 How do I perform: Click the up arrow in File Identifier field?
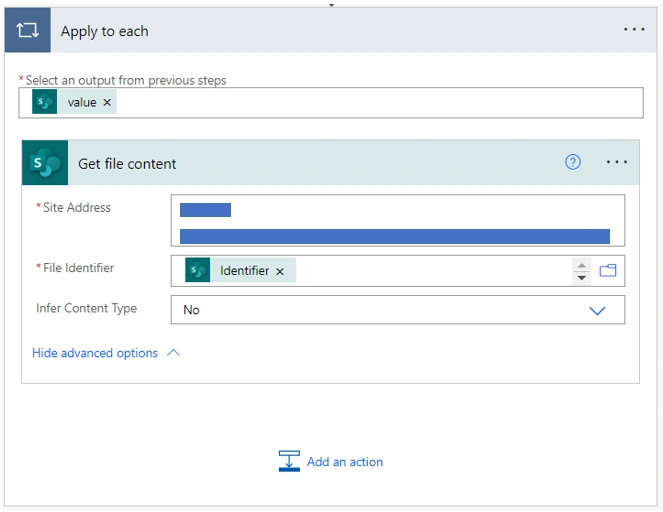[582, 265]
